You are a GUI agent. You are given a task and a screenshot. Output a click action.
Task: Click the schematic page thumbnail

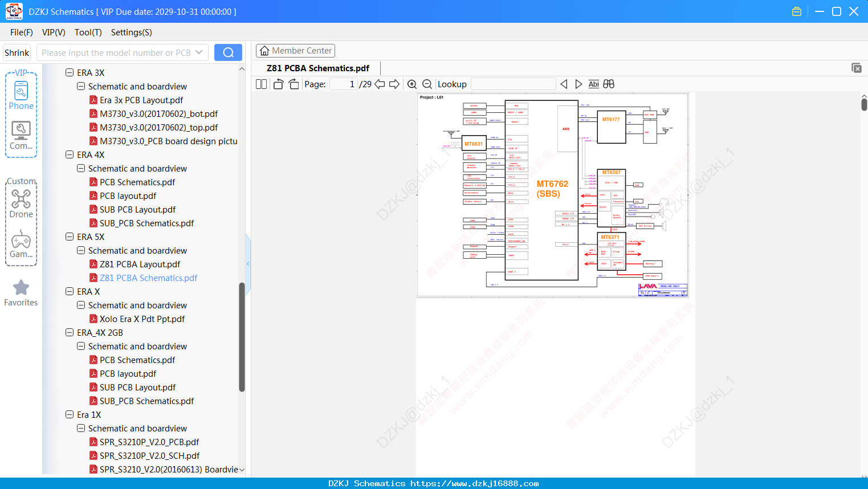[552, 195]
